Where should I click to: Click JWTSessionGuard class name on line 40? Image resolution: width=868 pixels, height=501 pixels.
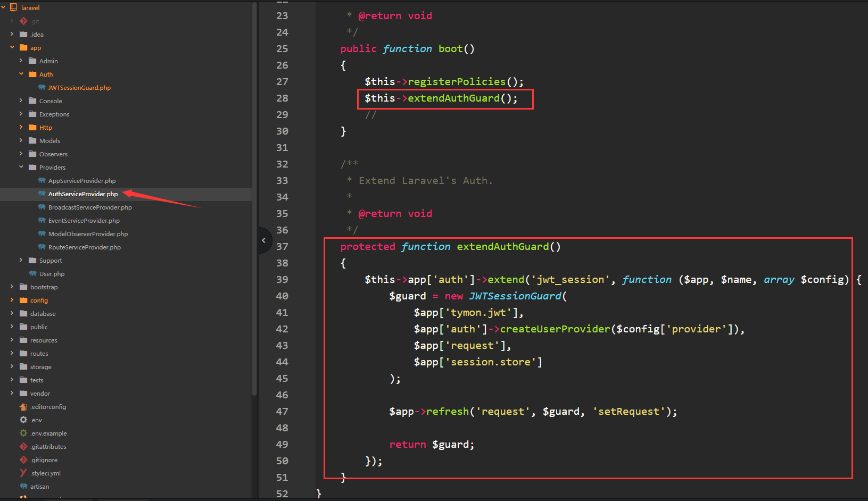515,296
